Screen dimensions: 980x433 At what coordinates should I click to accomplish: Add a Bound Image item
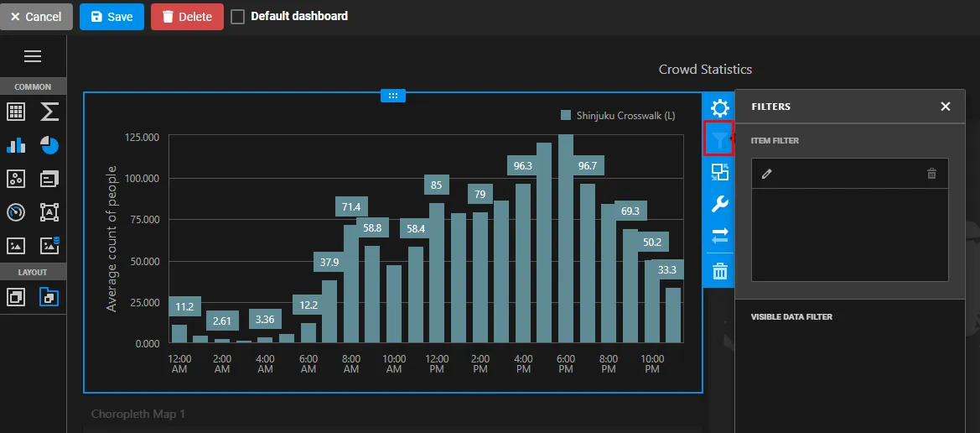[49, 245]
